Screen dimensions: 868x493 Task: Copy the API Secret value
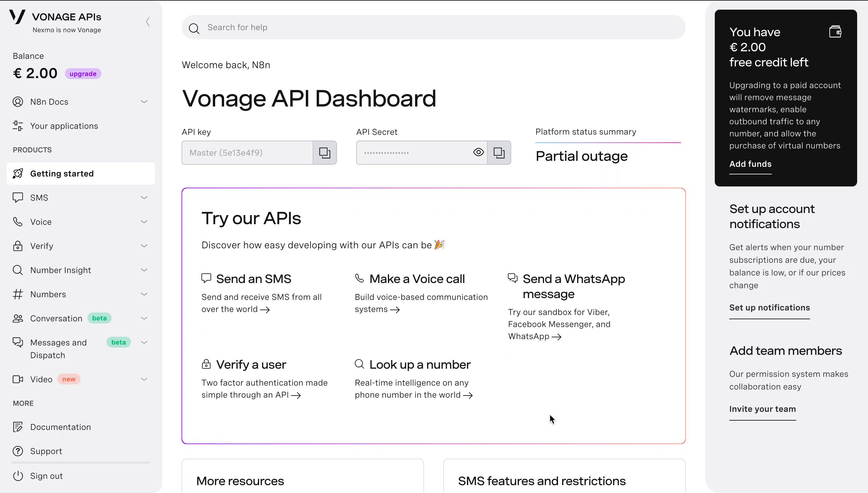pyautogui.click(x=499, y=153)
